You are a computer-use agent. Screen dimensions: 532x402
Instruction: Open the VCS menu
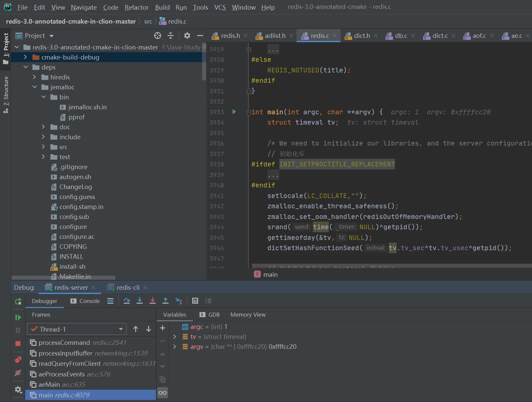tap(220, 7)
